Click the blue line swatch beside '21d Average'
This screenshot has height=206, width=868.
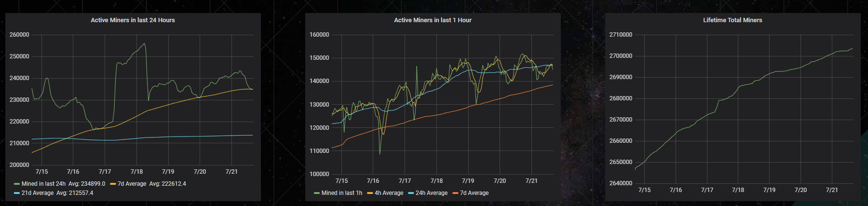[17, 193]
